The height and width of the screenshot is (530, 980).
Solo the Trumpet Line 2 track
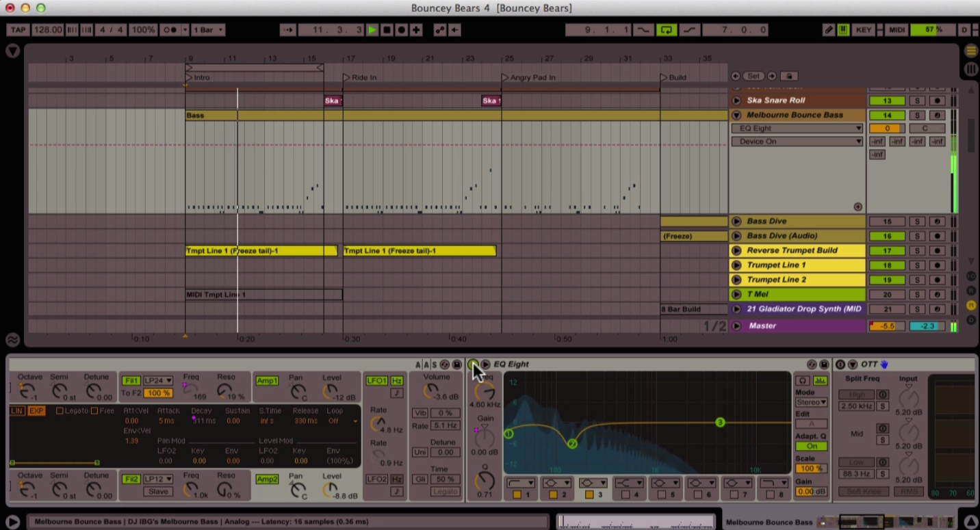pos(917,280)
